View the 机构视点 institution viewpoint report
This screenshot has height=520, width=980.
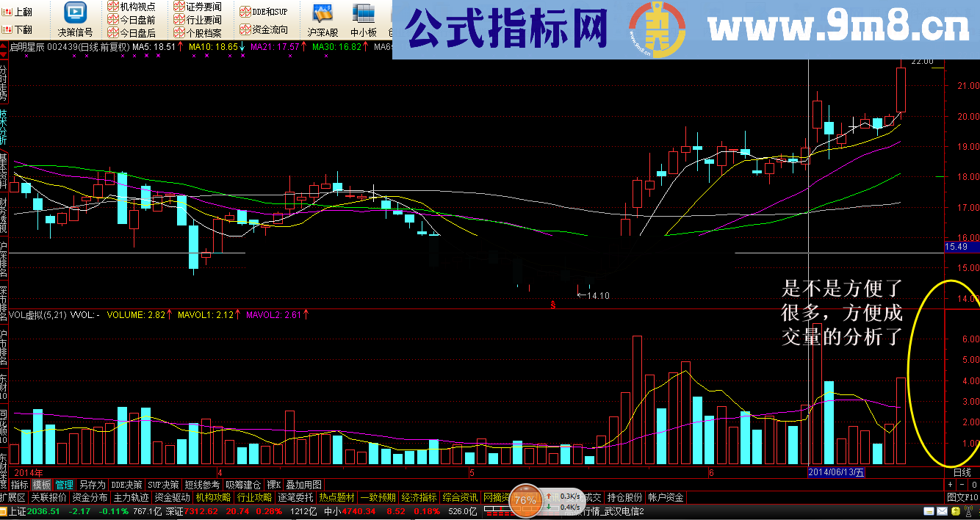(132, 7)
